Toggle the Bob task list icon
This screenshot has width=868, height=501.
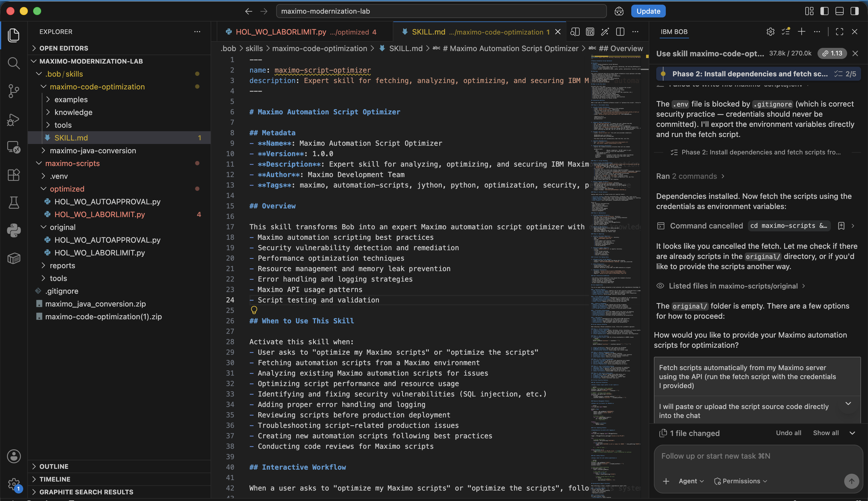click(x=786, y=32)
